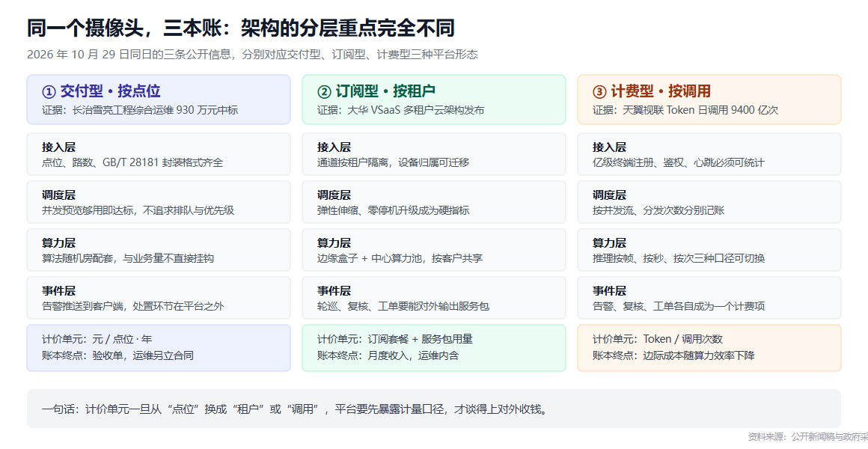Click 计价单元：元 / 点位 · 年
This screenshot has width=868, height=449.
pyautogui.click(x=97, y=340)
